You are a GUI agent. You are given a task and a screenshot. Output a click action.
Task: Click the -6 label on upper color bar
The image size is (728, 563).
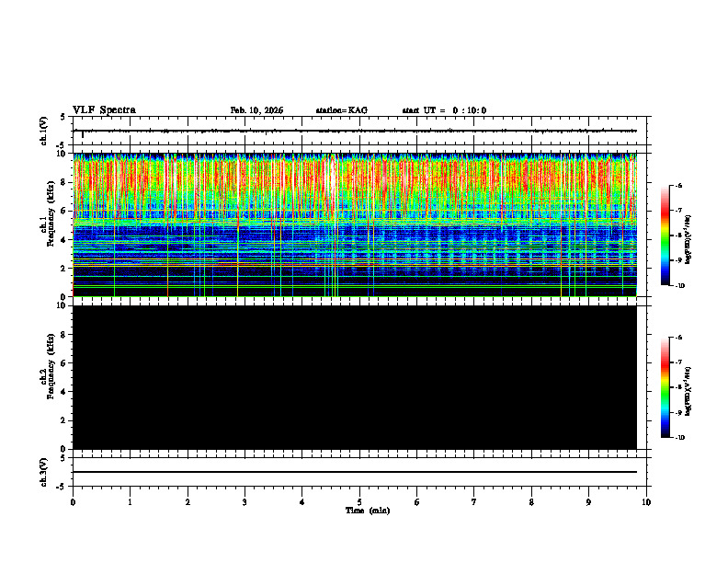(x=678, y=185)
